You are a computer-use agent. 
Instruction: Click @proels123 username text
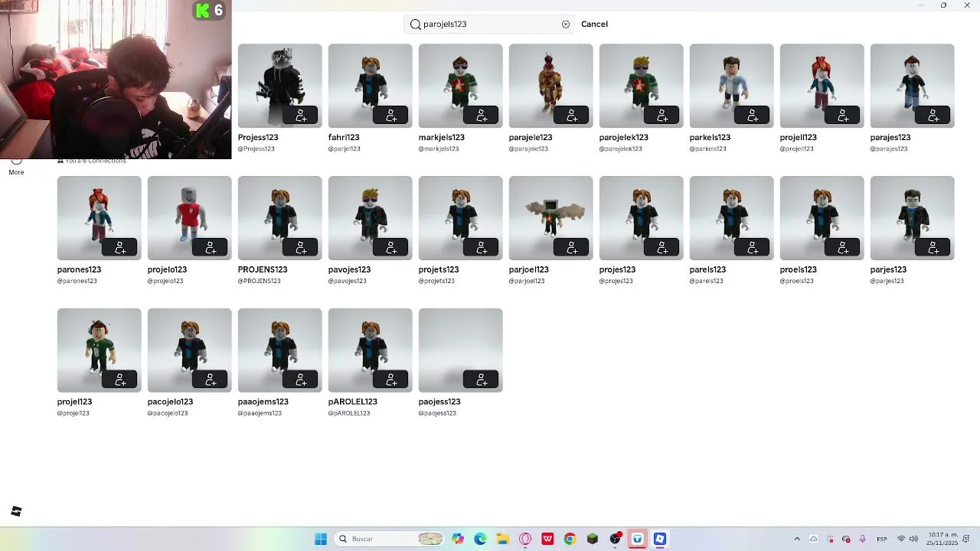(797, 282)
